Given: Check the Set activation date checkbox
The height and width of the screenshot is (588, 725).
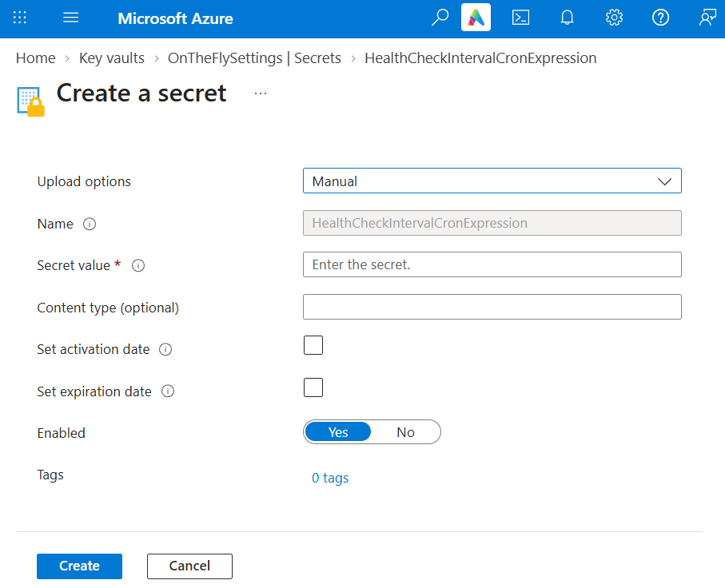Looking at the screenshot, I should click(x=313, y=345).
